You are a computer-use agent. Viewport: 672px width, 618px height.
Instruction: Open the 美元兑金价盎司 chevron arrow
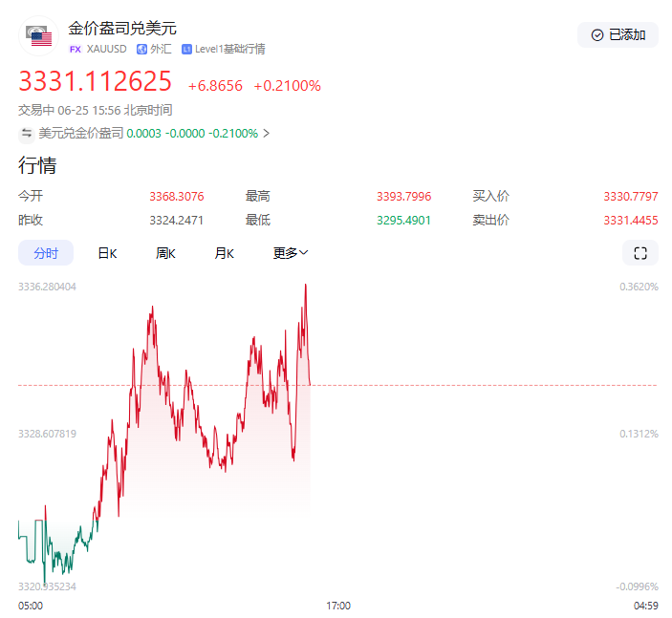click(267, 134)
